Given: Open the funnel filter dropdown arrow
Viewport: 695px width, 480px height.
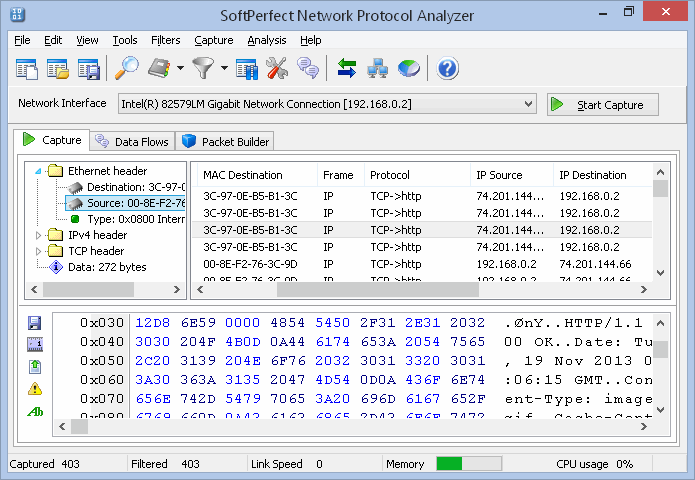Looking at the screenshot, I should pyautogui.click(x=224, y=69).
